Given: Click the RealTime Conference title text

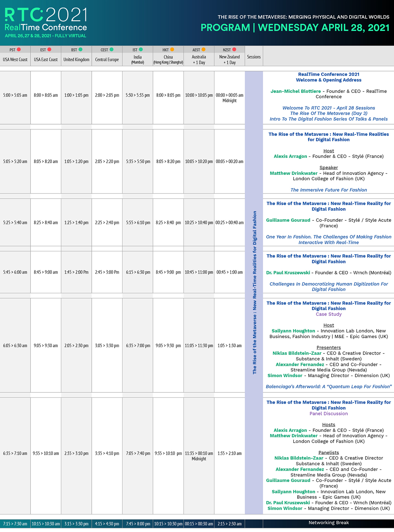Looking at the screenshot, I should [46, 27].
